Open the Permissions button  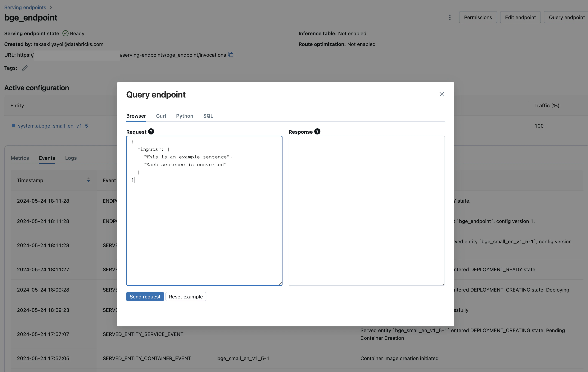(x=478, y=17)
